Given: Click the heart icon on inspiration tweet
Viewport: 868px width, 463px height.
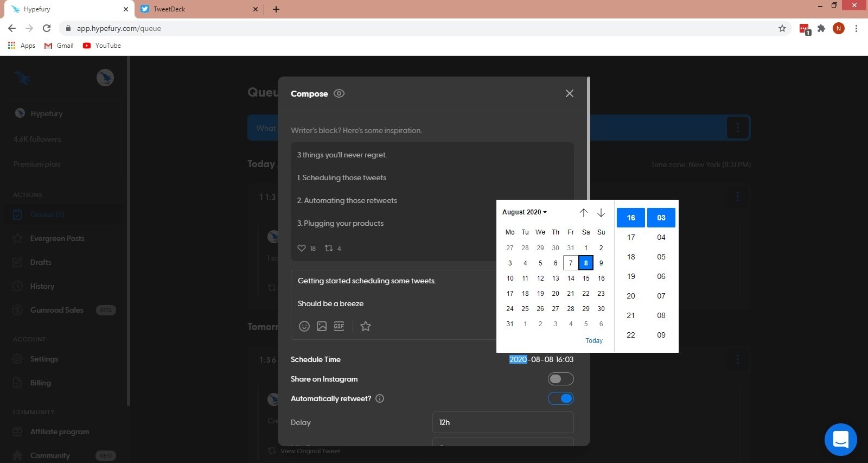Looking at the screenshot, I should pyautogui.click(x=302, y=248).
